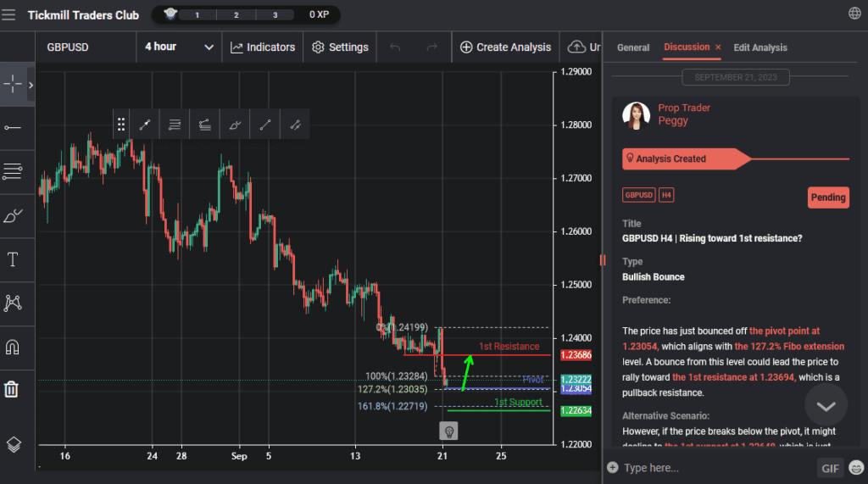Click the lightbulb marker on the chart
This screenshot has height=484, width=868.
click(449, 431)
